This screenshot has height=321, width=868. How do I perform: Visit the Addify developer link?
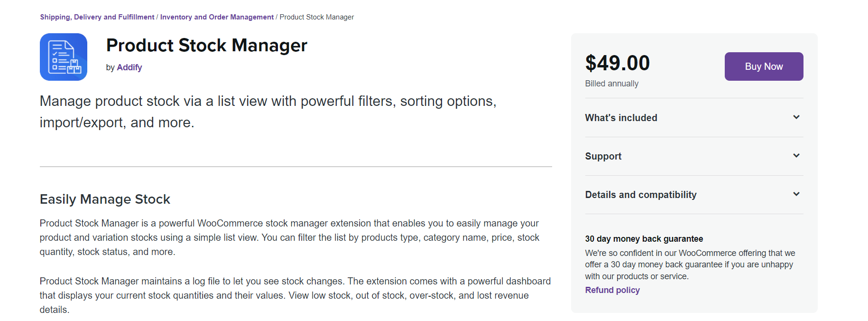[129, 67]
